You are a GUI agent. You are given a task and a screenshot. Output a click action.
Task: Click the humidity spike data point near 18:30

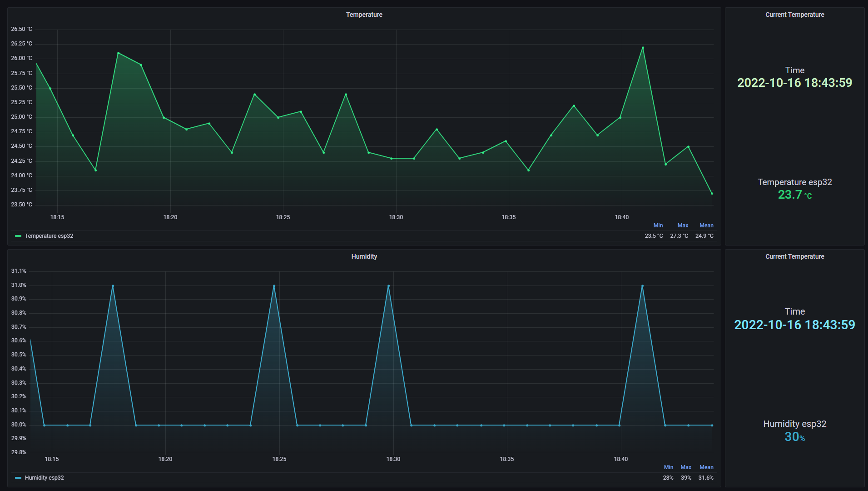[388, 286]
